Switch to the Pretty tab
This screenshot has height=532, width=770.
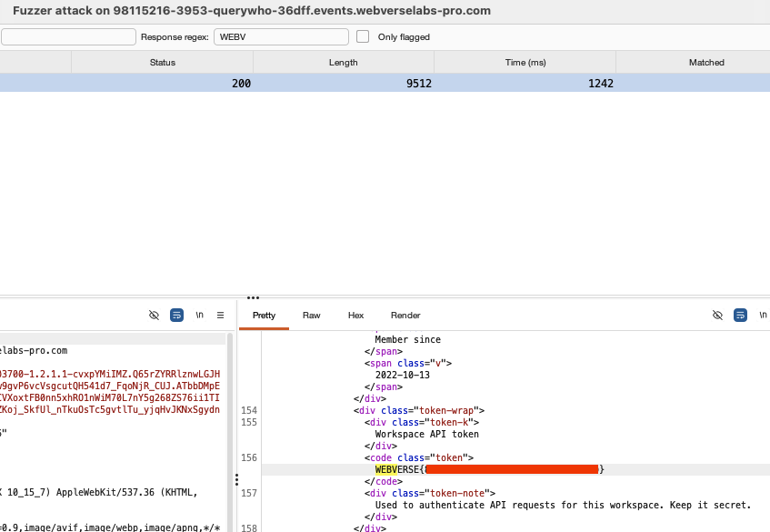tap(264, 316)
